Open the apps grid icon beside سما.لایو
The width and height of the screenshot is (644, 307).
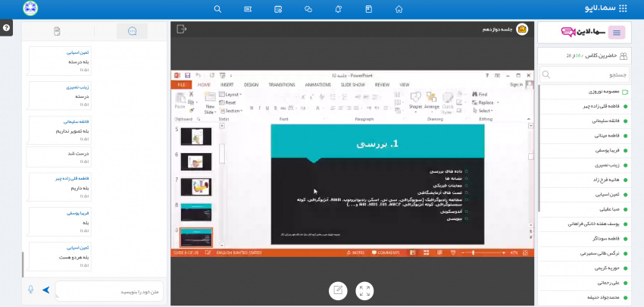(x=623, y=9)
